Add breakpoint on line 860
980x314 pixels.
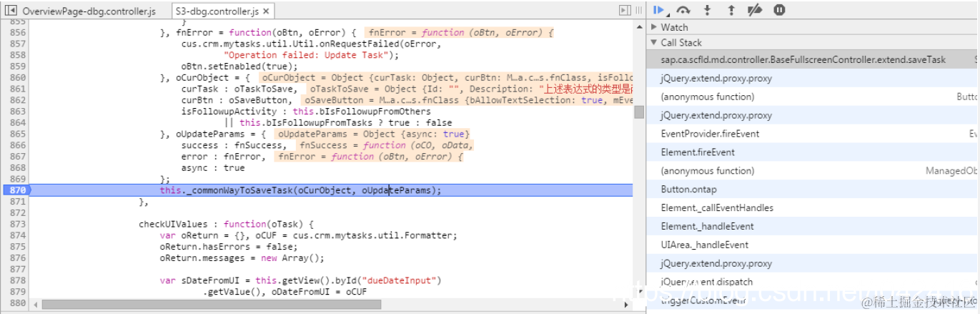pos(17,77)
